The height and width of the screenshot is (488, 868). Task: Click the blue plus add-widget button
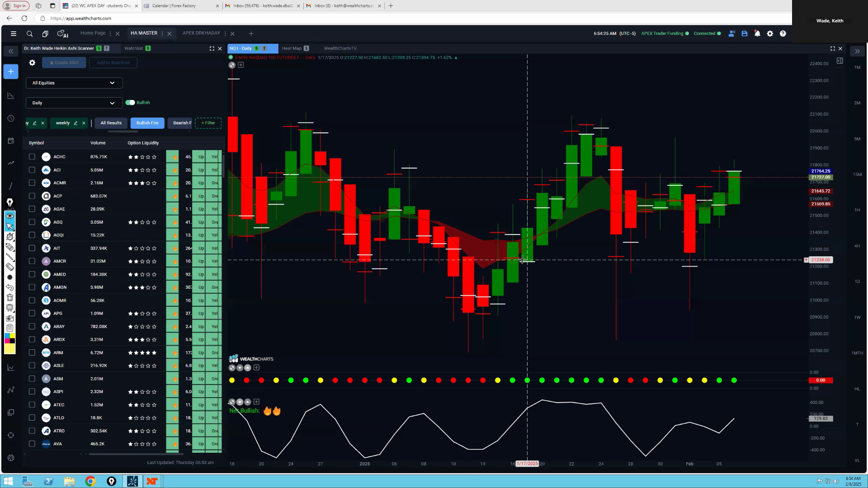pyautogui.click(x=11, y=71)
